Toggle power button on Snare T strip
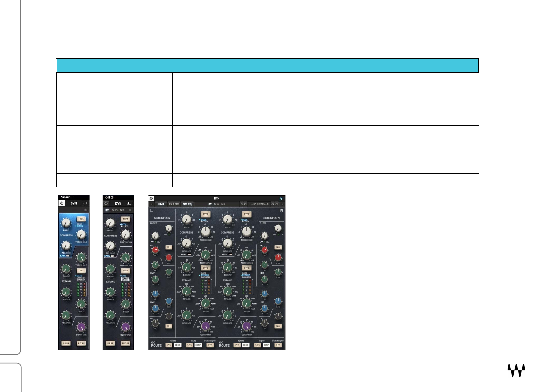 [62, 203]
